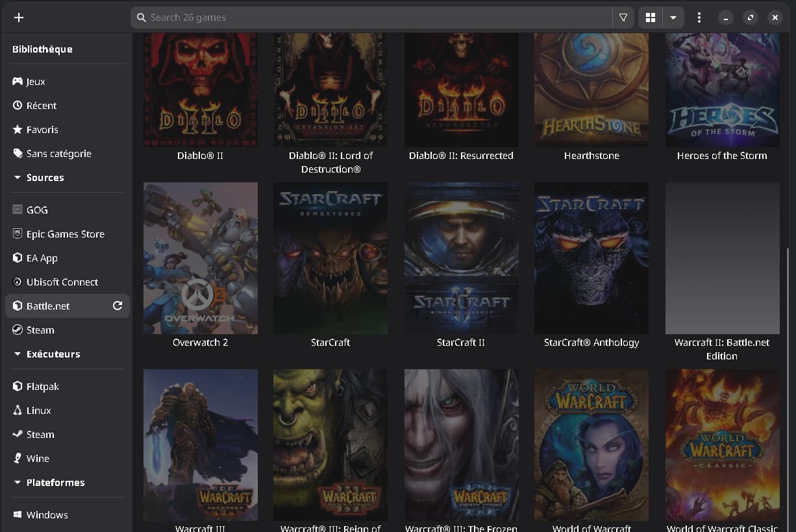Click the magnifier search icon
796x532 pixels.
142,18
